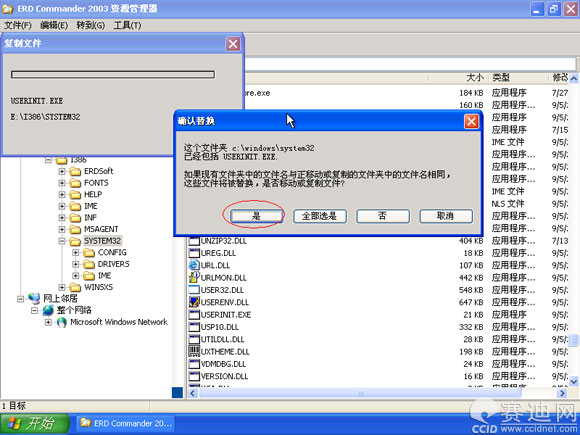
Task: Expand the CONFIG subfolder node
Action: 75,253
